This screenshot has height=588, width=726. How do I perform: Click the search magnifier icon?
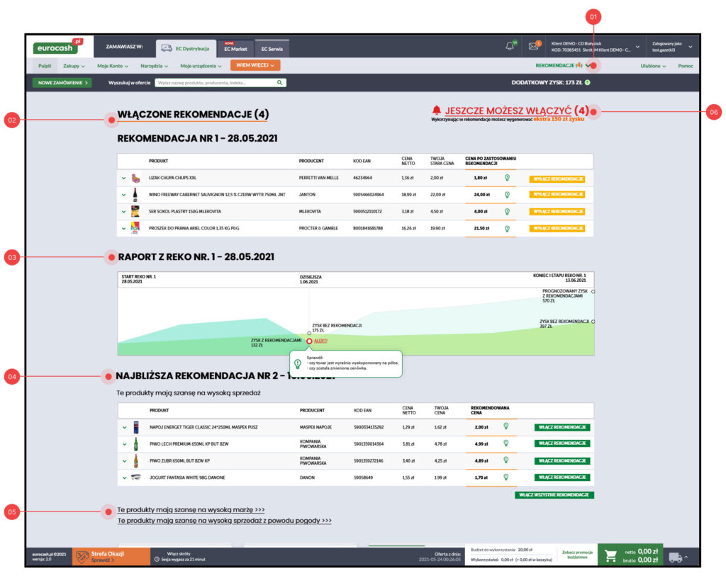pyautogui.click(x=279, y=82)
